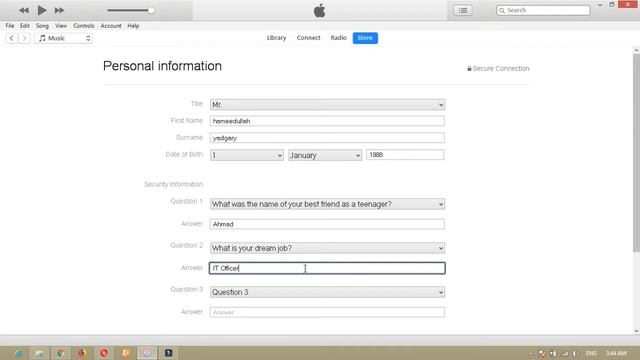Select the Store tab
This screenshot has width=640, height=360.
[365, 38]
